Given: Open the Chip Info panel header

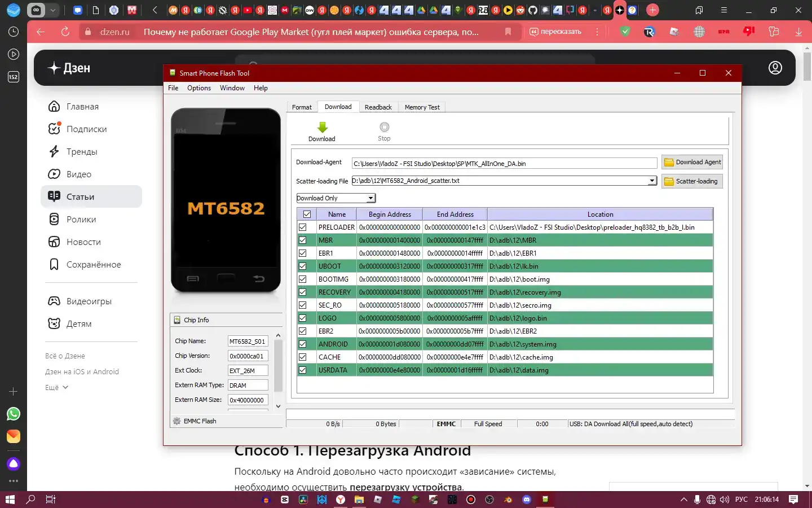Looking at the screenshot, I should click(x=226, y=320).
